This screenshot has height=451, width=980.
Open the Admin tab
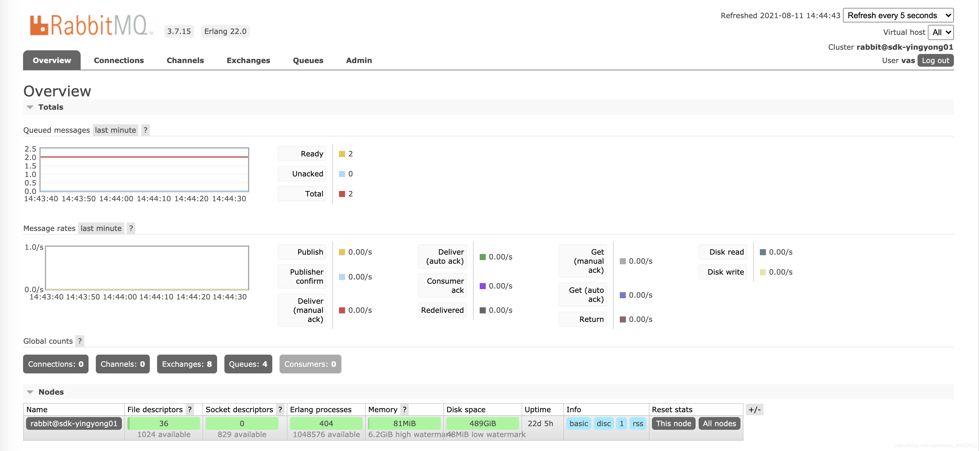(x=359, y=60)
